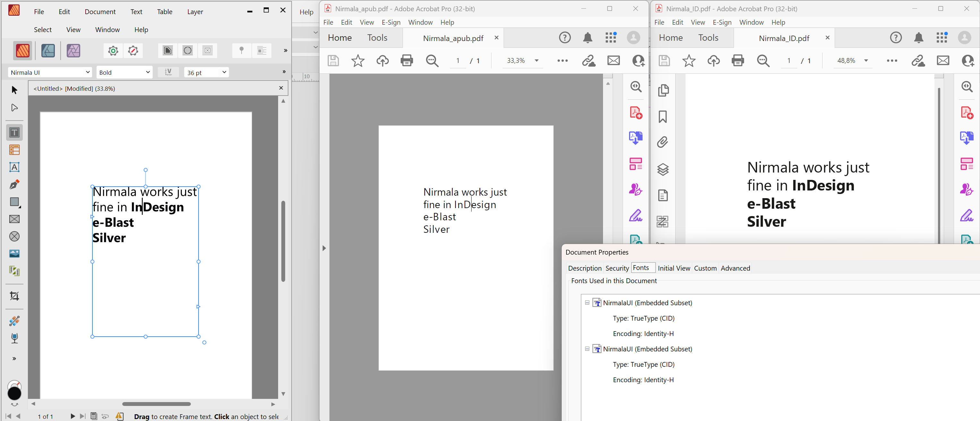
Task: Click the page number field in Nirmala_apub
Action: click(458, 61)
